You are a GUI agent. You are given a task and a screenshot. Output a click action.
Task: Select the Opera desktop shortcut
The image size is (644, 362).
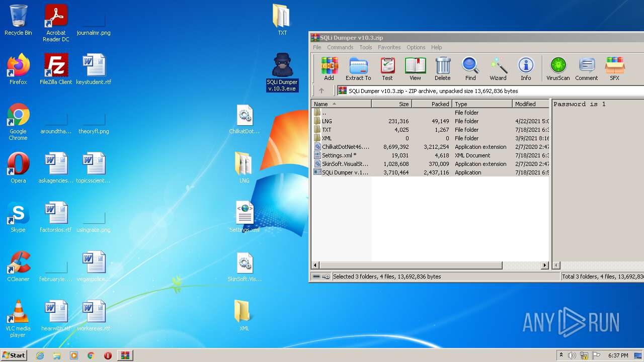(18, 168)
